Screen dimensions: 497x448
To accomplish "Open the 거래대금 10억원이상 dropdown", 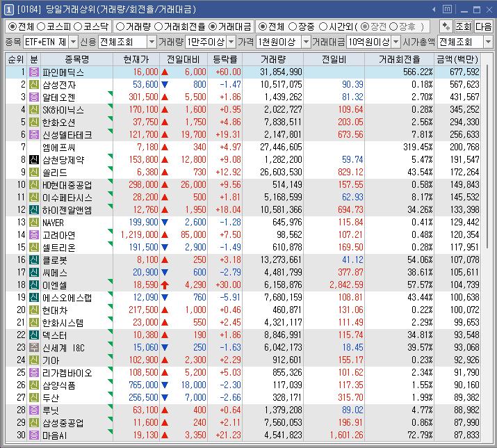I will coord(396,42).
